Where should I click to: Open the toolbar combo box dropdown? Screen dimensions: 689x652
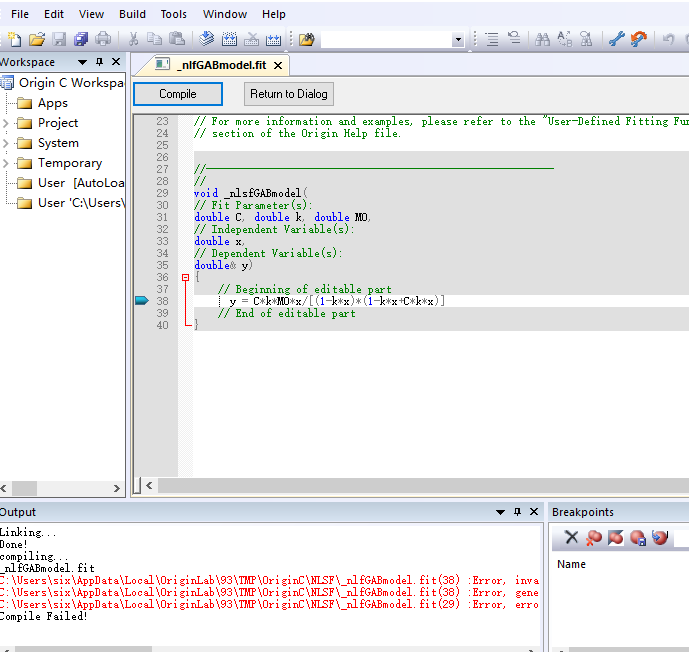coord(458,40)
